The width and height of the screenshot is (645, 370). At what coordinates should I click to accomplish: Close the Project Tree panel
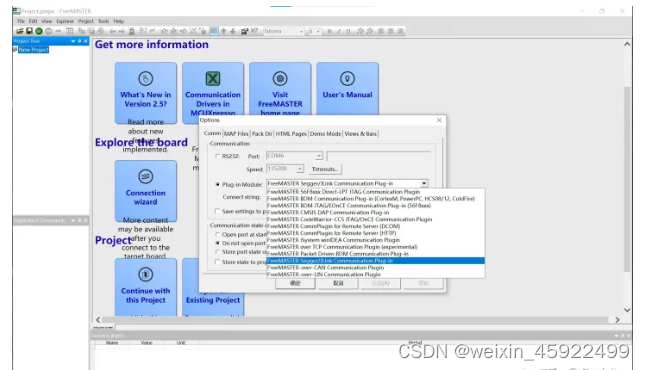pyautogui.click(x=86, y=41)
